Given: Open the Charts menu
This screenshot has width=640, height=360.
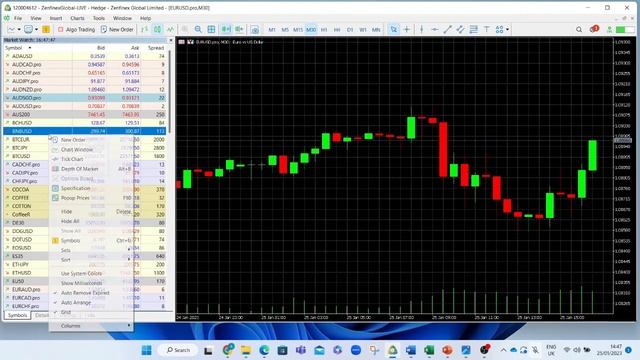Looking at the screenshot, I should click(77, 18).
